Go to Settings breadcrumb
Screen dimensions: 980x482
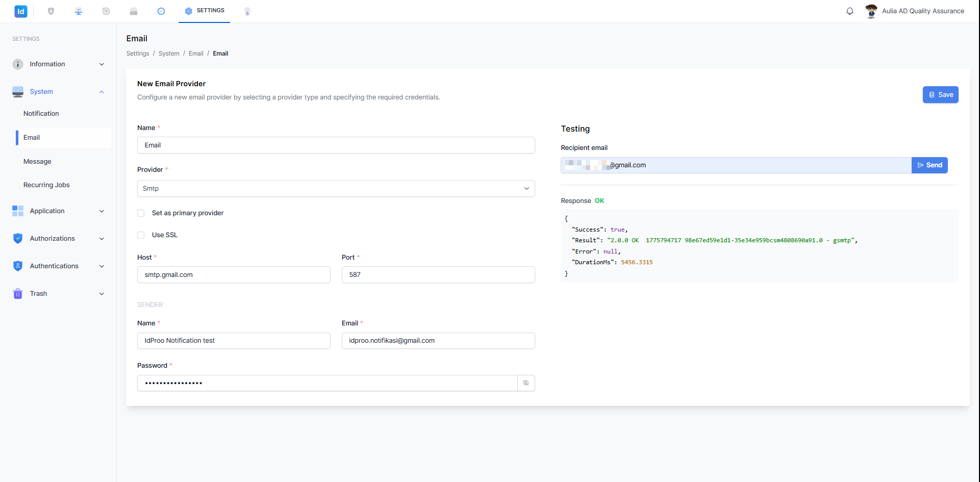coord(138,54)
